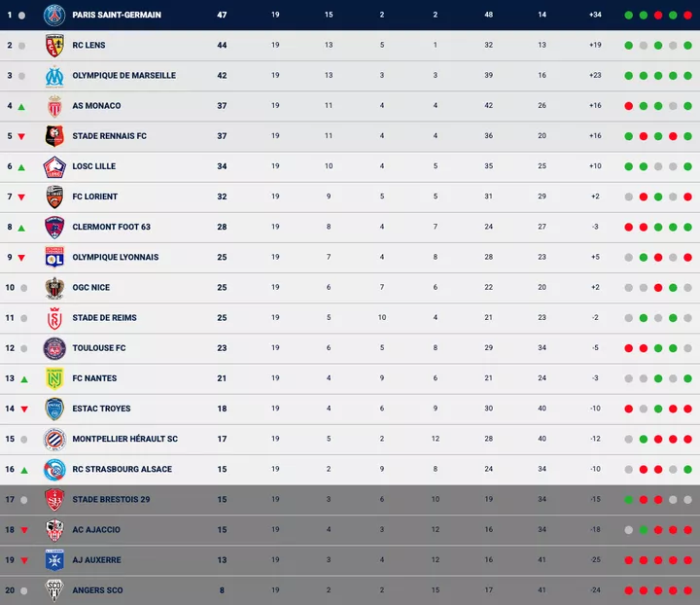Click the Angers SCO club crest

[x=54, y=590]
